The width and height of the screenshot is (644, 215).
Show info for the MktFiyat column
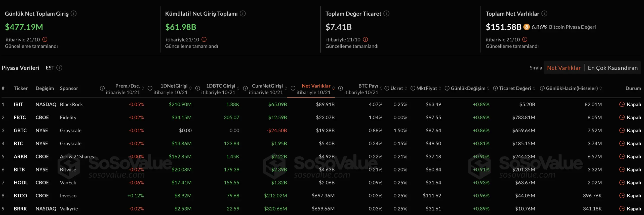point(413,88)
